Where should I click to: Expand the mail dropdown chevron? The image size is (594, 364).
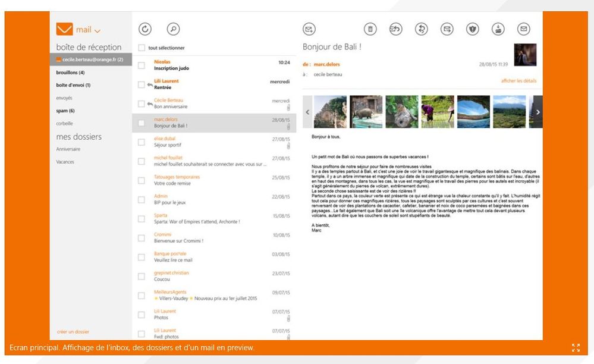98,30
